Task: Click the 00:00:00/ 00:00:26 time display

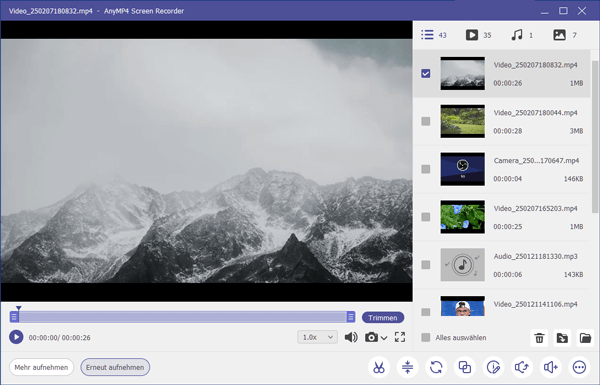Action: point(60,338)
